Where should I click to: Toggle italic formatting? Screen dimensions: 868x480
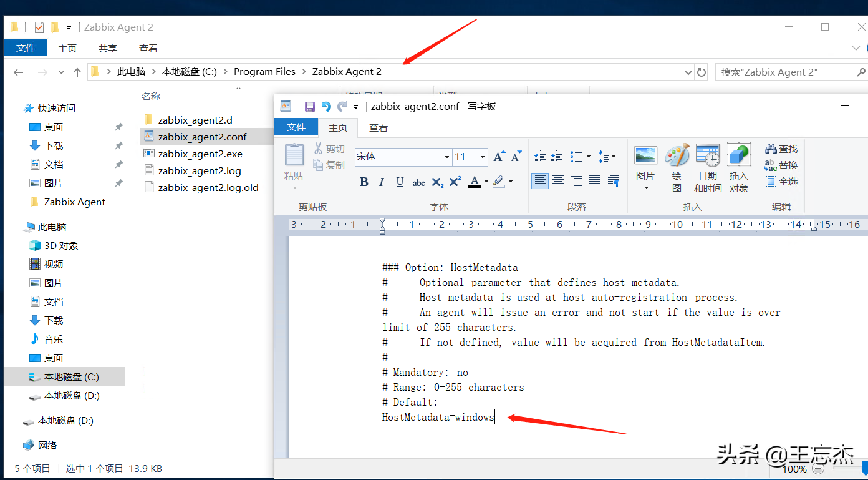point(382,182)
